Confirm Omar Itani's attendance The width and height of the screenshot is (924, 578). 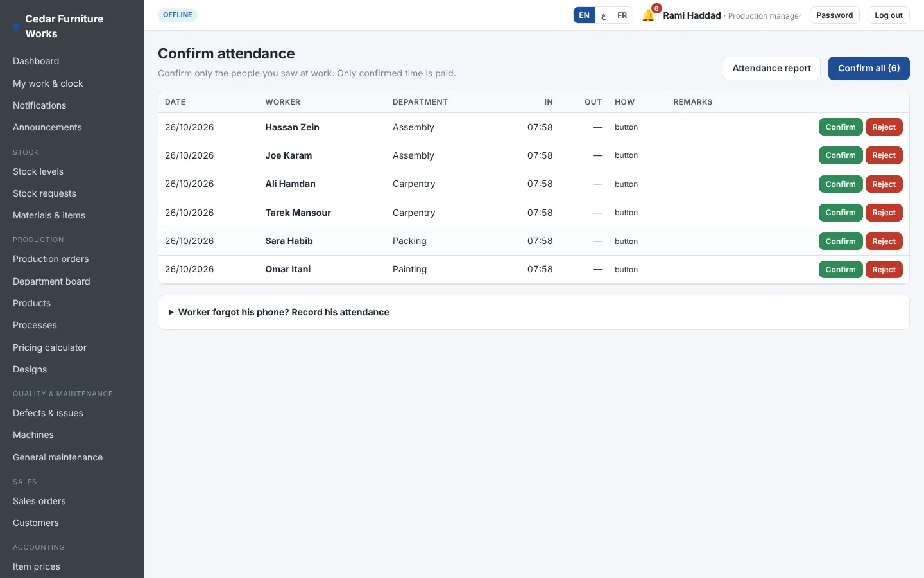[x=841, y=270]
